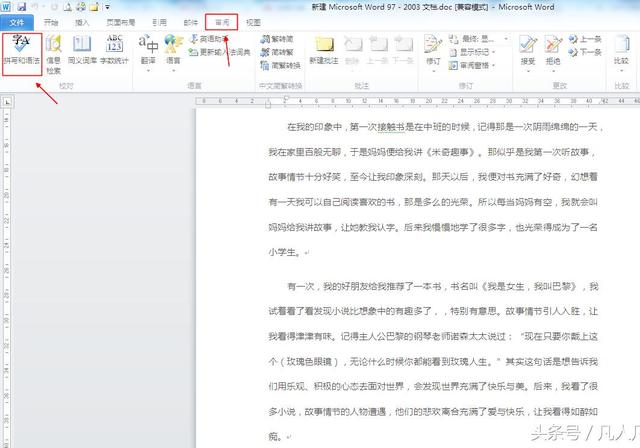Viewport: 640px width, 448px height.
Task: Expand the Show Markup (显示标记) menu
Action: (x=472, y=52)
